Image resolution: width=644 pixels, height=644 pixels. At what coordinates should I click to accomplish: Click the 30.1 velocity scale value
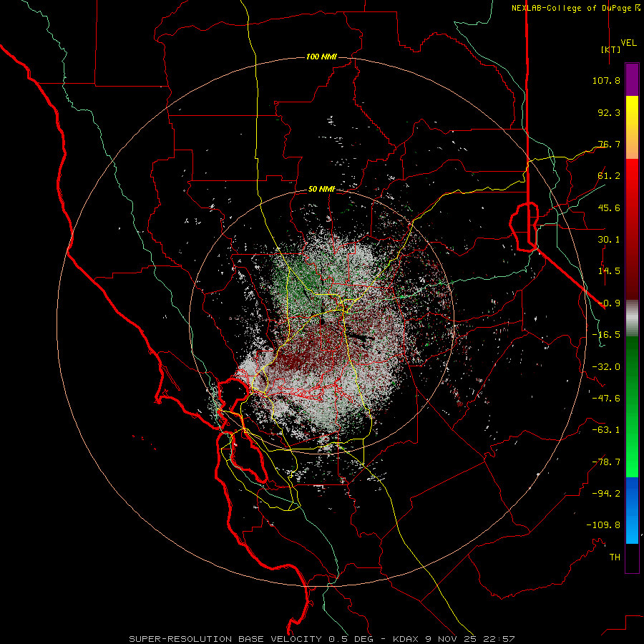tap(609, 240)
